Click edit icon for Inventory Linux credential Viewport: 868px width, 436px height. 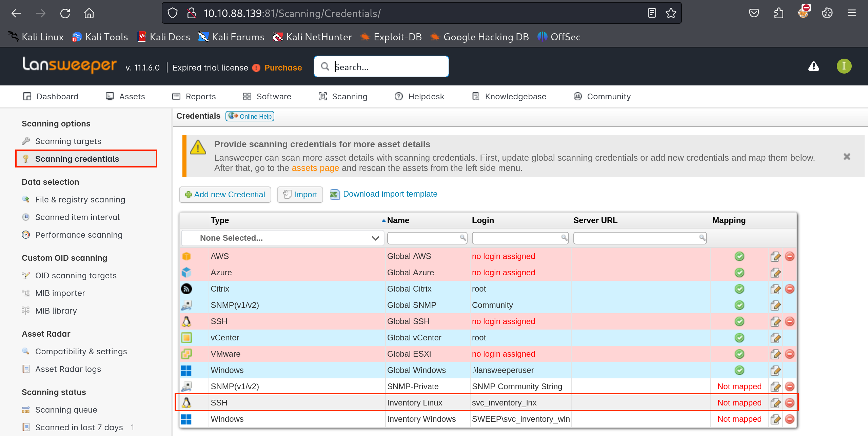tap(775, 403)
